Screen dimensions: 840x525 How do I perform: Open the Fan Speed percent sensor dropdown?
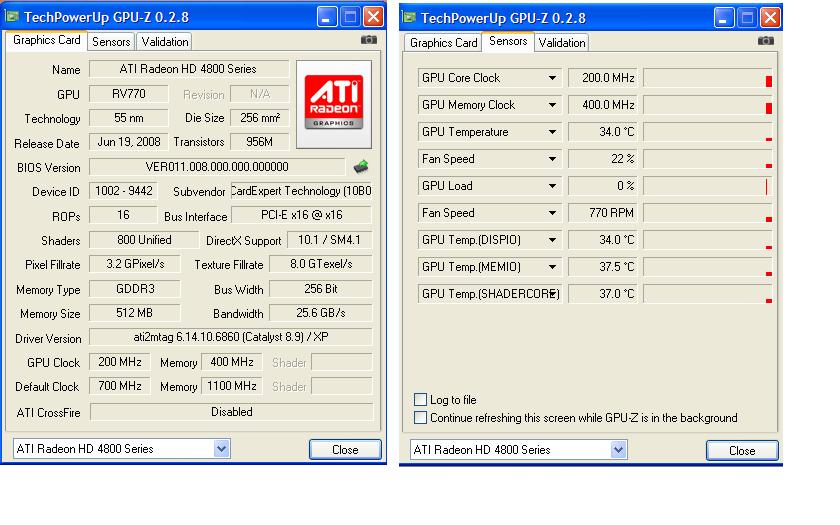pos(552,159)
